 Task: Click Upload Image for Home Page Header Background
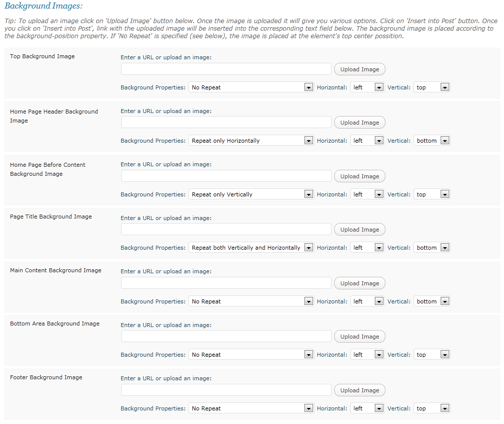click(359, 123)
